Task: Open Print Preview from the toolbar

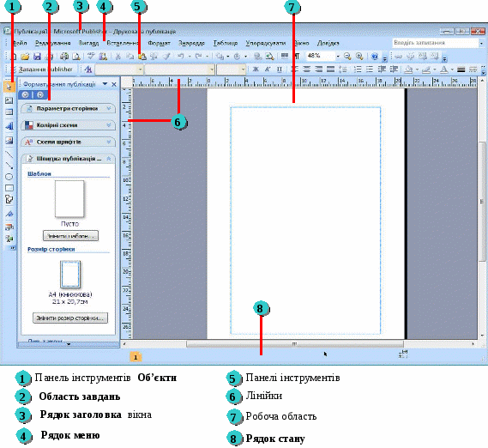Action: (x=76, y=57)
